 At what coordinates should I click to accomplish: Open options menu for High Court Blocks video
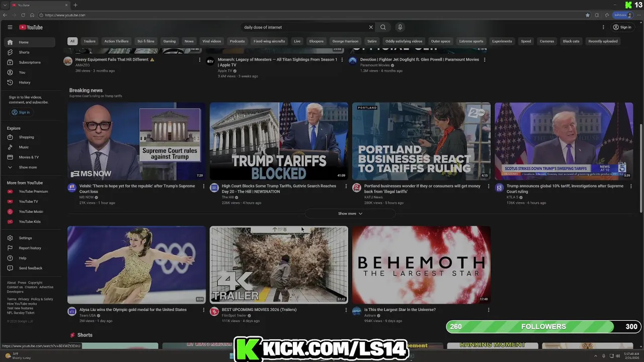click(346, 186)
